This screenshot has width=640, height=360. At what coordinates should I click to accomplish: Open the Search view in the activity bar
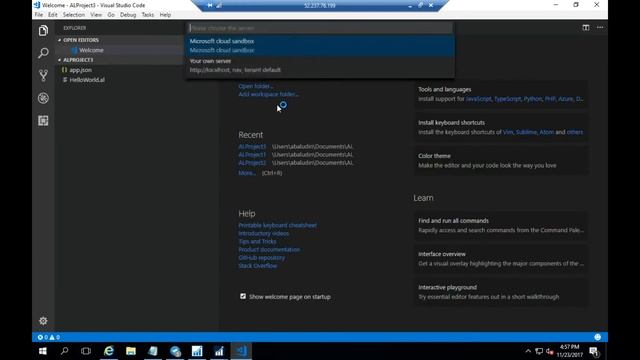[x=43, y=53]
